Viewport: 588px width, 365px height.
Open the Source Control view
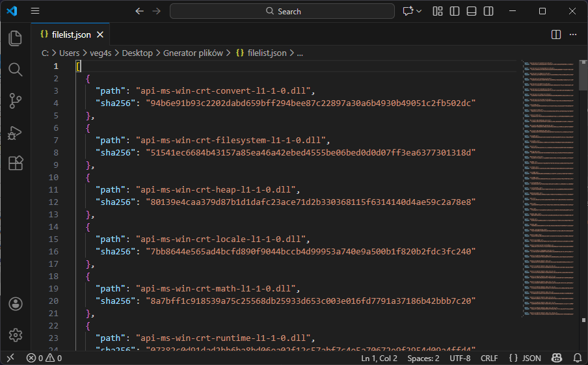point(16,101)
